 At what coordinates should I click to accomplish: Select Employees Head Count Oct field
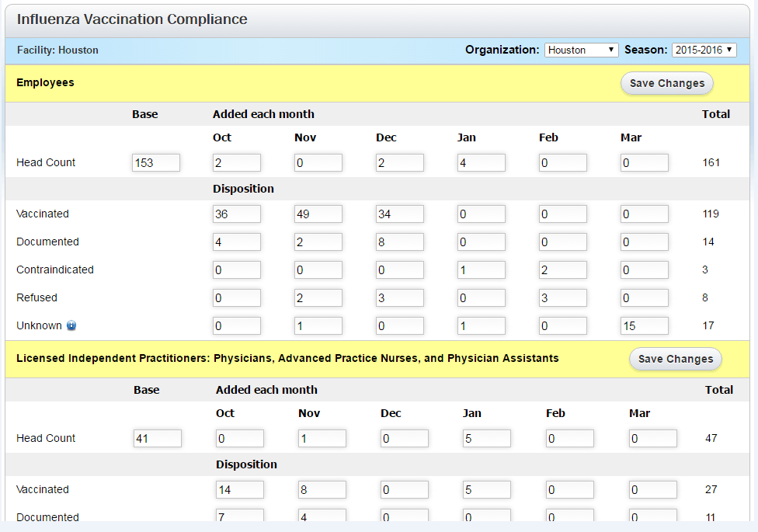(236, 162)
